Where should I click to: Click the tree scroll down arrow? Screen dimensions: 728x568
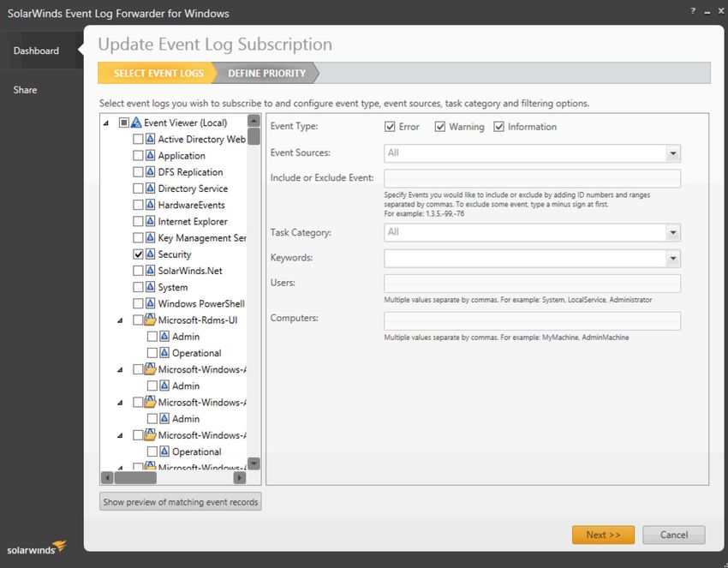[x=254, y=463]
